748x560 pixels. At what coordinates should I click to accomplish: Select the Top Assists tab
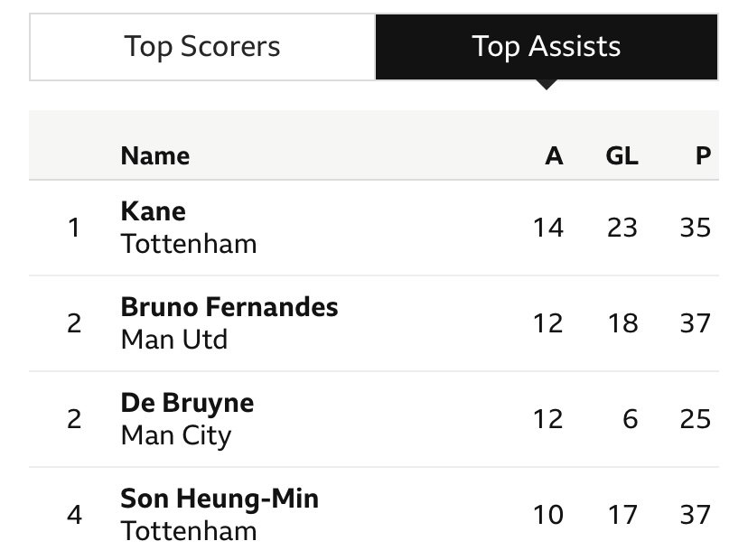click(x=547, y=47)
